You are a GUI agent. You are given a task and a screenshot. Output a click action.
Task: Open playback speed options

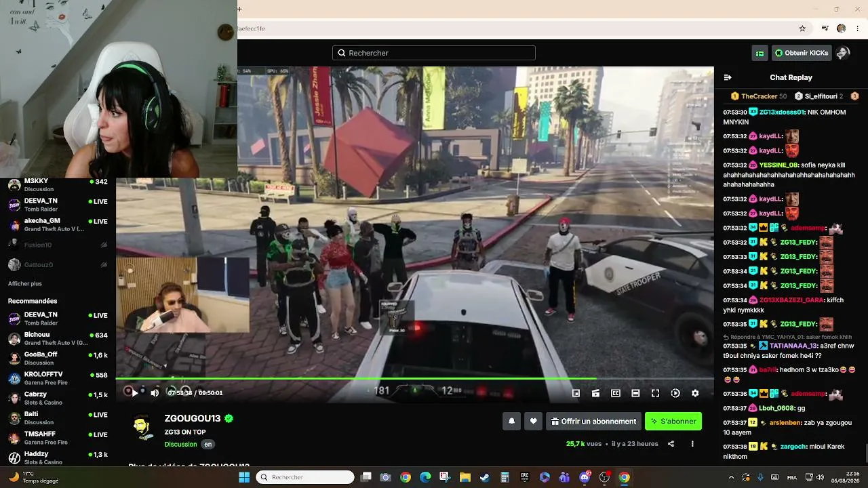click(x=675, y=393)
